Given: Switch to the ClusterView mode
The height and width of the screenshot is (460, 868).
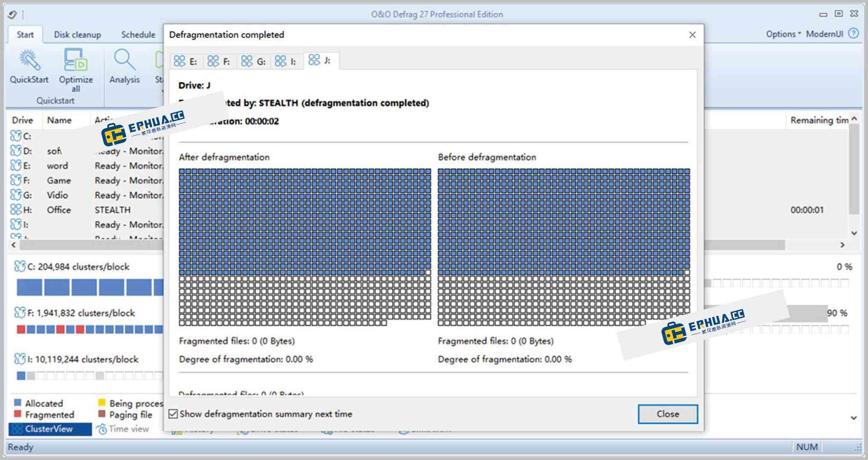Looking at the screenshot, I should (x=49, y=429).
